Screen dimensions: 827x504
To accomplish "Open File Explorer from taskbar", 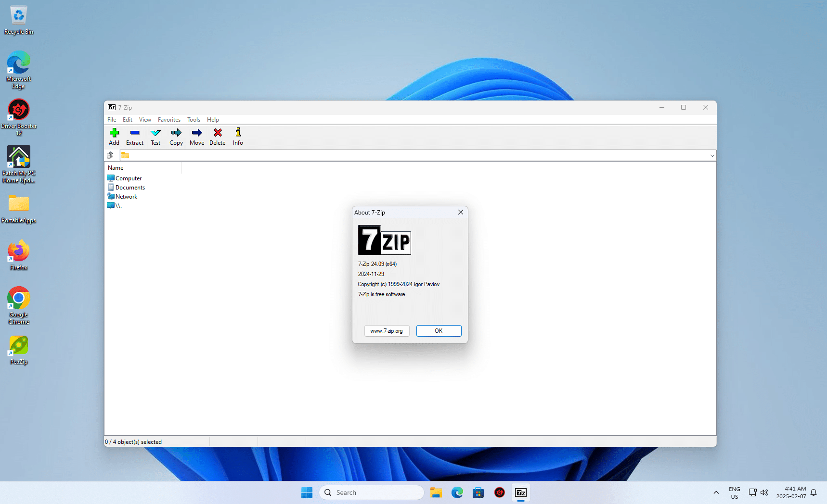I will pos(436,492).
